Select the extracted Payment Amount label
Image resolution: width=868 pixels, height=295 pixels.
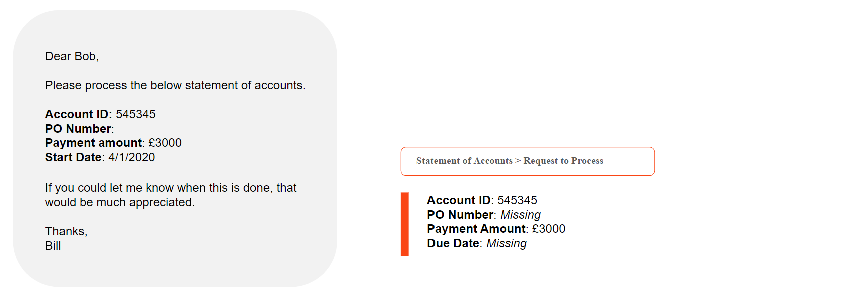click(476, 229)
